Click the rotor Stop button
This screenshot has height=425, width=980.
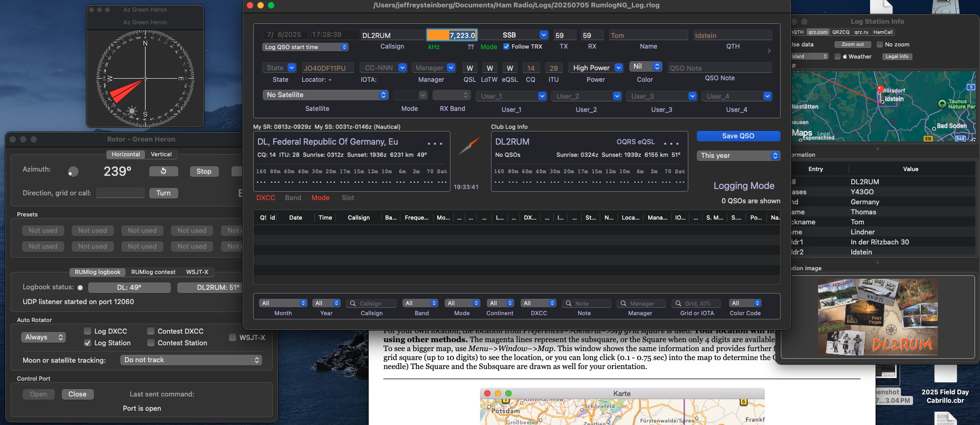click(x=204, y=172)
